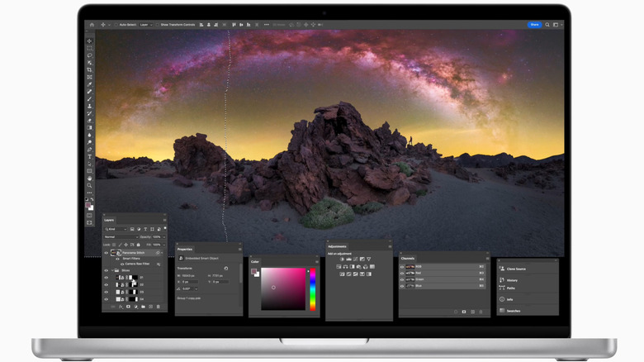Click the Properties panel tab
This screenshot has width=644, height=362.
pos(185,250)
